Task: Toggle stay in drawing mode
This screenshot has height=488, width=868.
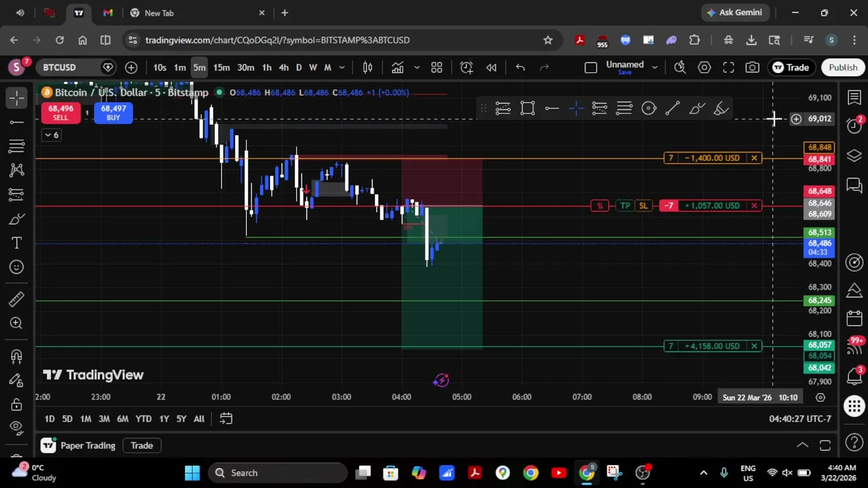Action: pos(16,380)
